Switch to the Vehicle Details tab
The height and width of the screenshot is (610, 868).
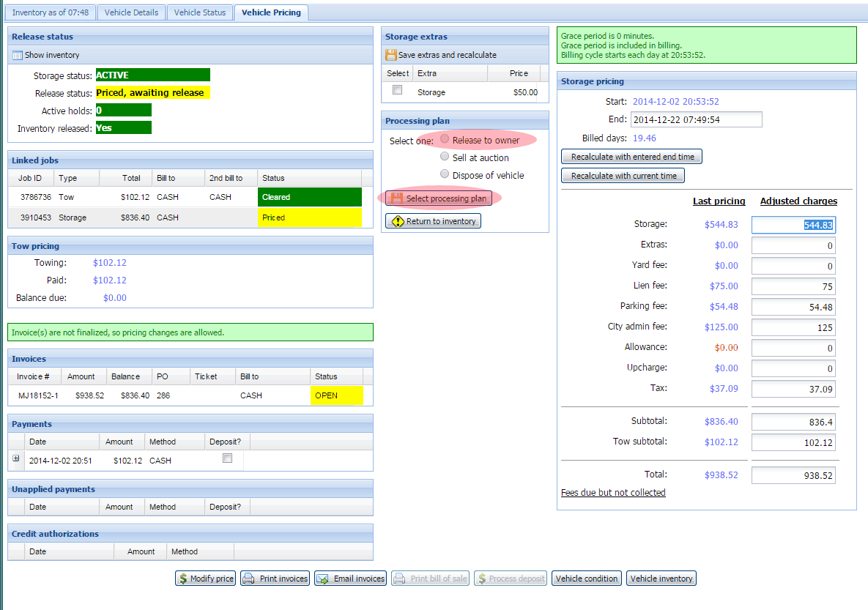131,12
